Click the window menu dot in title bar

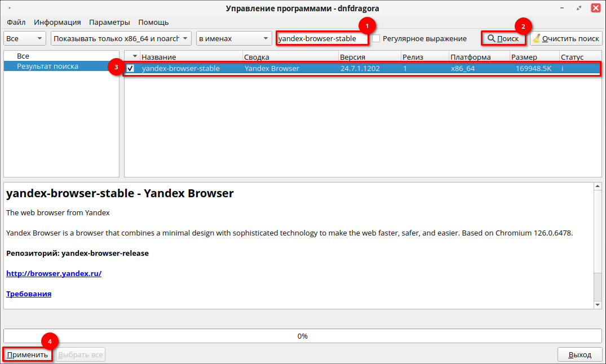click(9, 8)
